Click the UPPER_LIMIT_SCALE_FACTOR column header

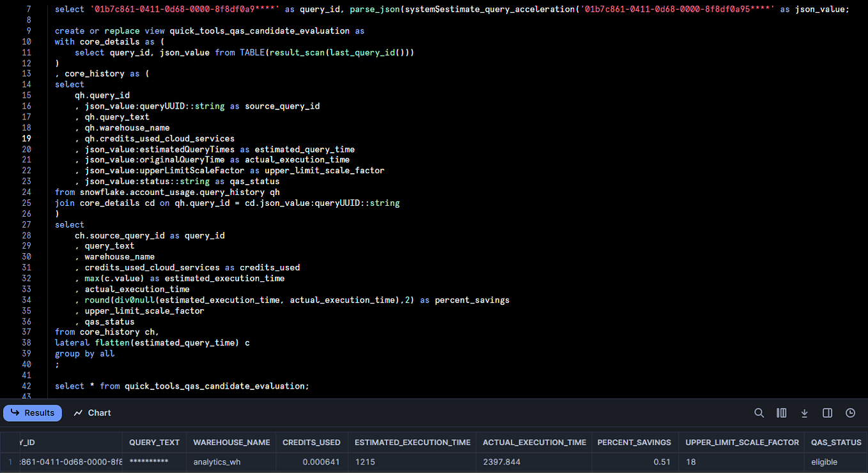(x=742, y=442)
